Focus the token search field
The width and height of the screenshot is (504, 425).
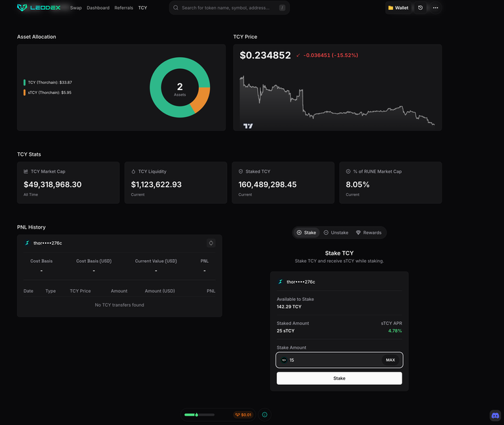[x=229, y=8]
